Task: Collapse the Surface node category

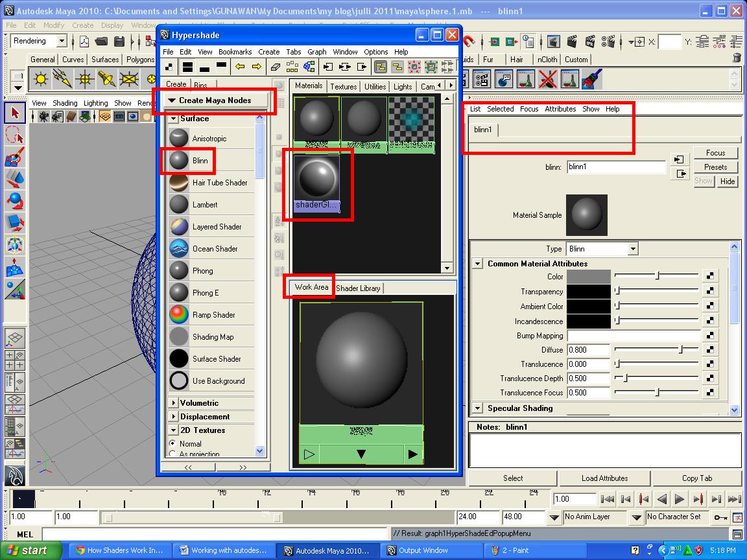Action: pyautogui.click(x=174, y=119)
